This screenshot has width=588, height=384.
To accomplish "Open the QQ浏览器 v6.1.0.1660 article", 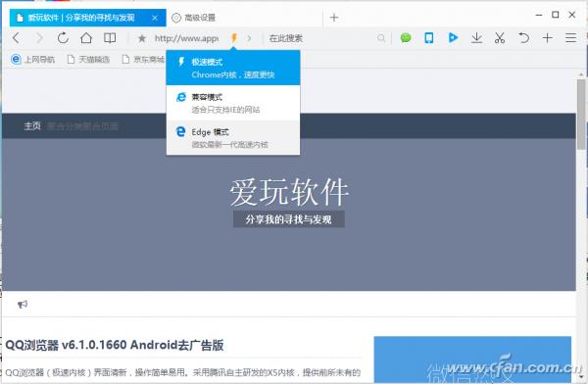I will 115,345.
